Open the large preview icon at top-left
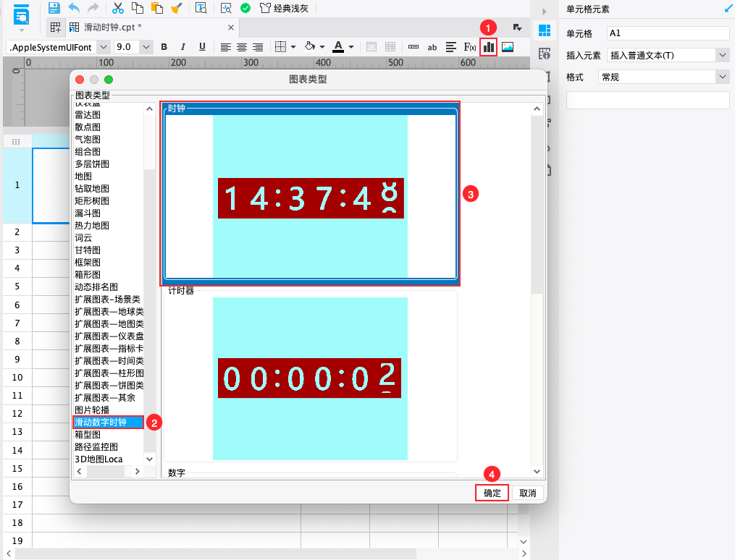735x560 pixels. pyautogui.click(x=21, y=15)
